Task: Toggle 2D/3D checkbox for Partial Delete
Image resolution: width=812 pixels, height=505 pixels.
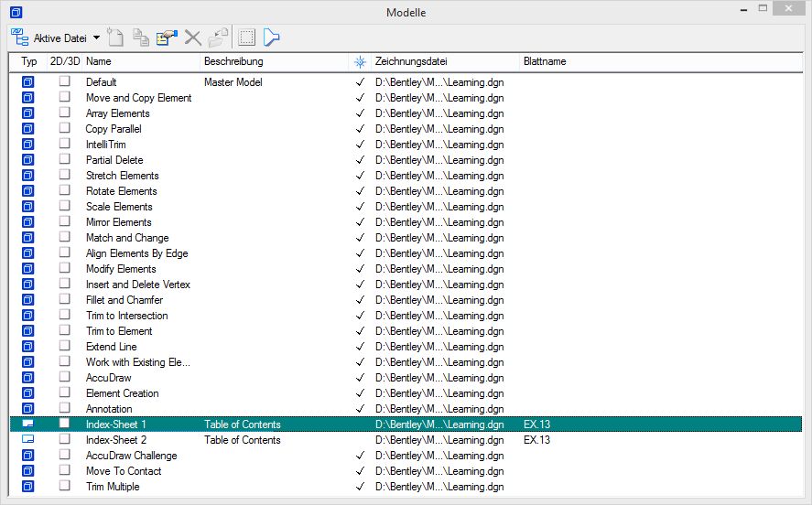Action: [x=64, y=158]
